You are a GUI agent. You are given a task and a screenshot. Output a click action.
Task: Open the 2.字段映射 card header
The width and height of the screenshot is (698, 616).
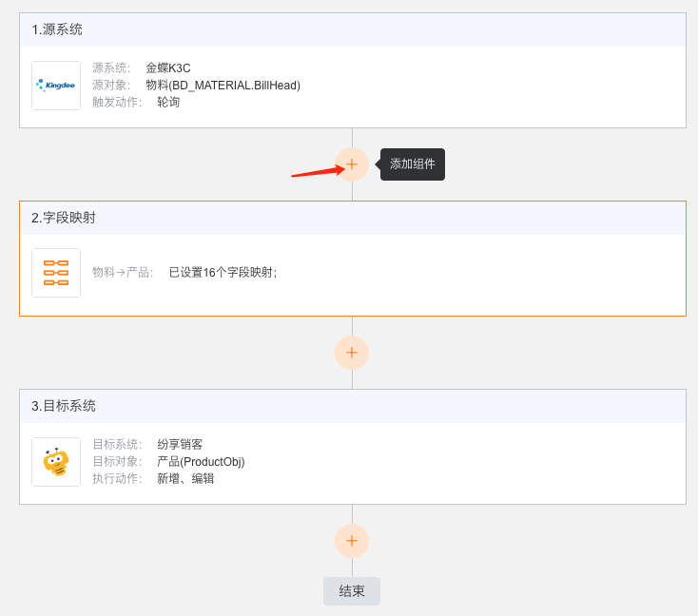pyautogui.click(x=353, y=218)
